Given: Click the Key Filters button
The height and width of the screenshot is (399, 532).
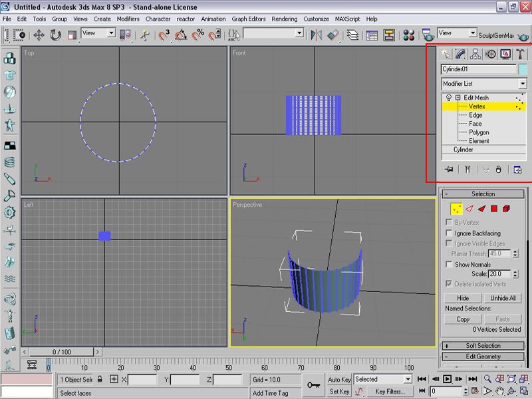Looking at the screenshot, I should point(390,392).
